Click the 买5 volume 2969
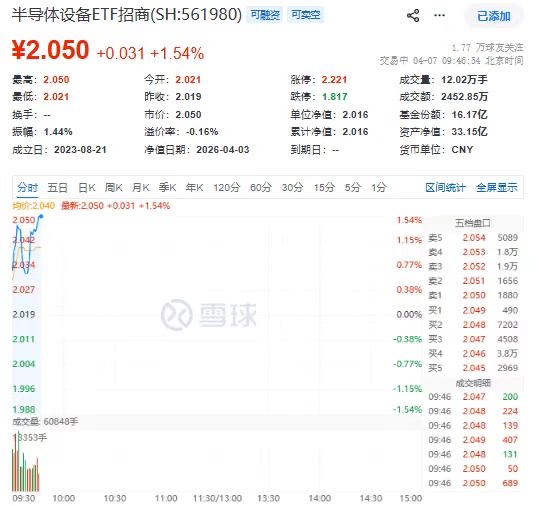 coord(508,368)
